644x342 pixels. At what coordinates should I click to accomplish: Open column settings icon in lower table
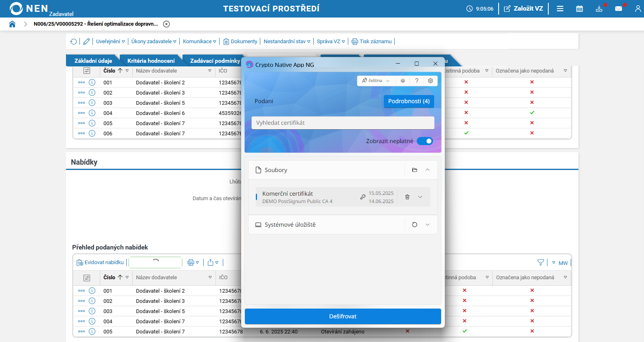coord(87,278)
